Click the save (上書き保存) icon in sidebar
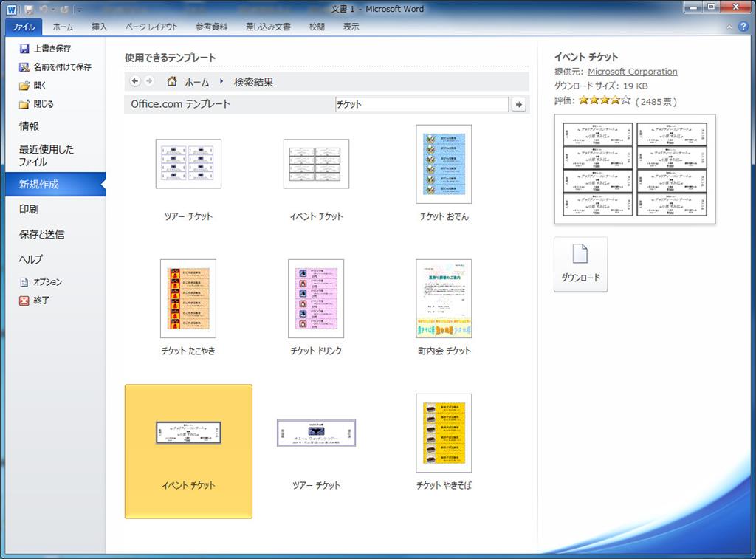756x559 pixels. coord(24,49)
